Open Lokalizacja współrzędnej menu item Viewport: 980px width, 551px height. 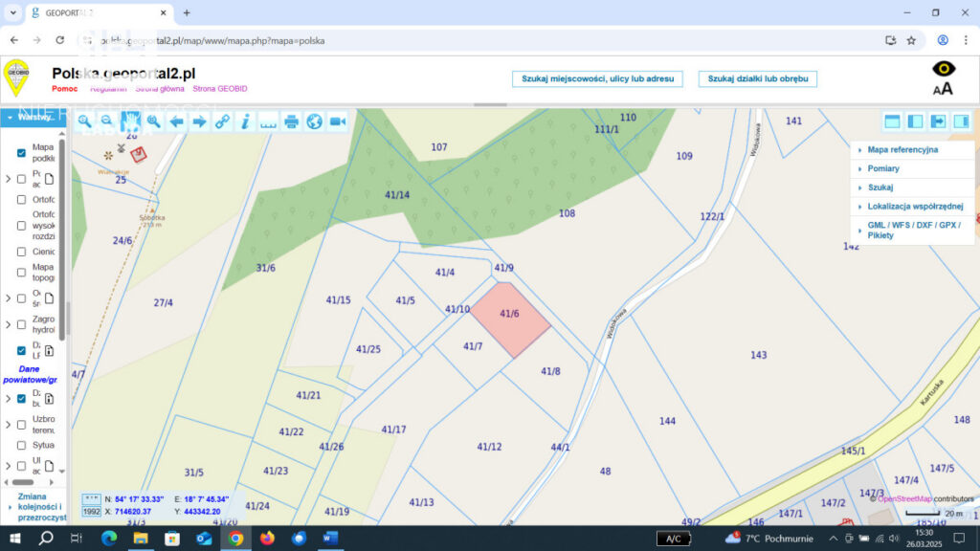914,206
